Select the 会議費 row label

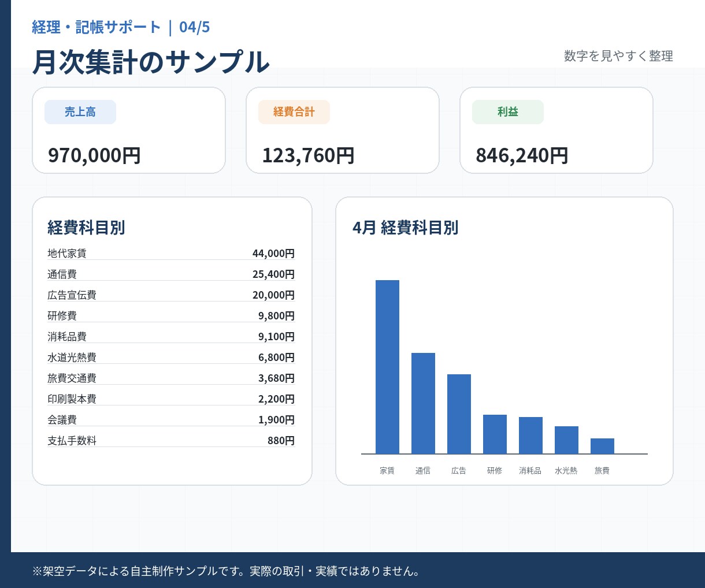pos(62,419)
